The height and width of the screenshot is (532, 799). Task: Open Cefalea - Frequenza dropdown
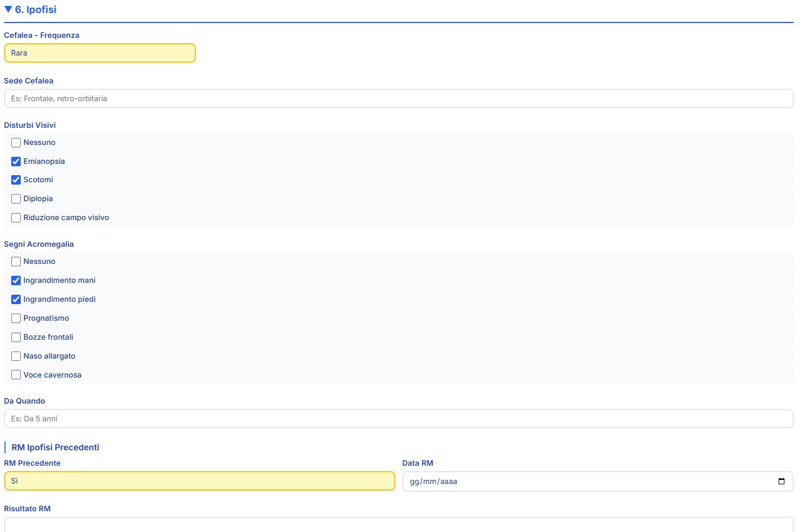(99, 53)
